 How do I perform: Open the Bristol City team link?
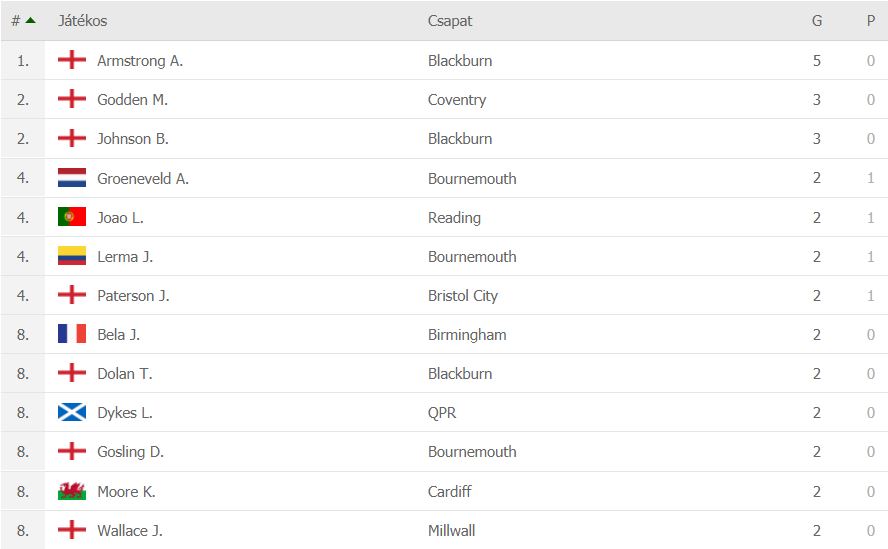tap(463, 296)
